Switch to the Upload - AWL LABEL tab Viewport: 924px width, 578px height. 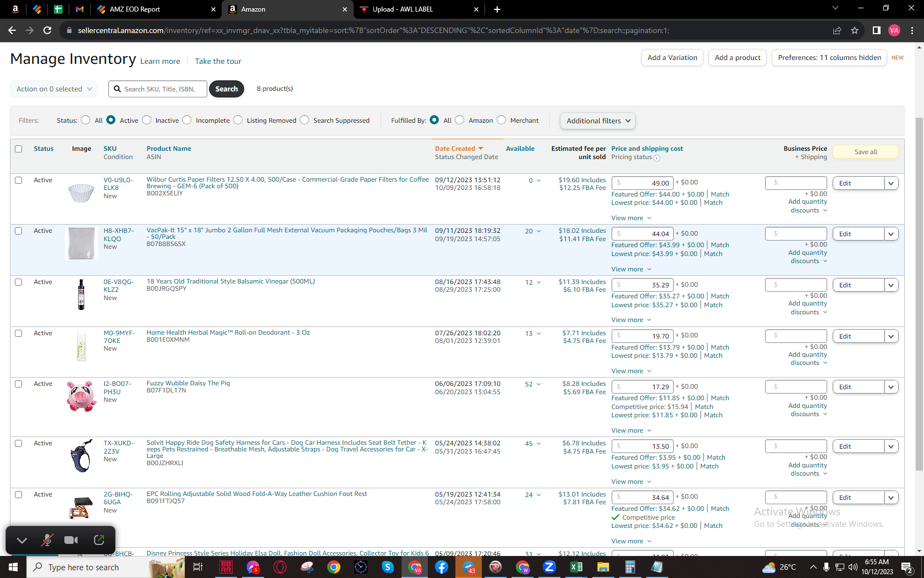[420, 9]
